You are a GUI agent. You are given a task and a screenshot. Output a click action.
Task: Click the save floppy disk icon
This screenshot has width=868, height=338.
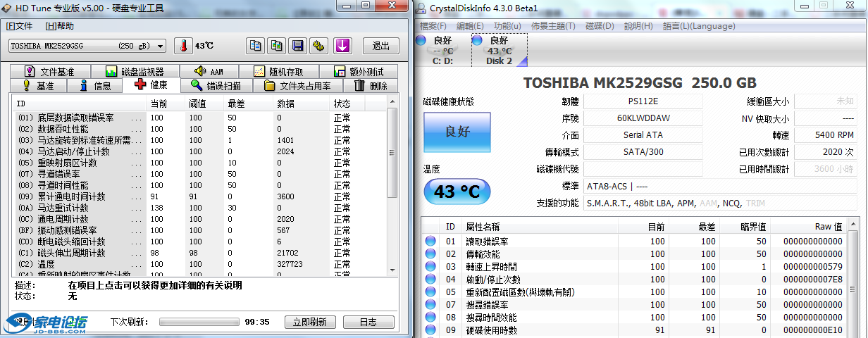click(x=298, y=46)
